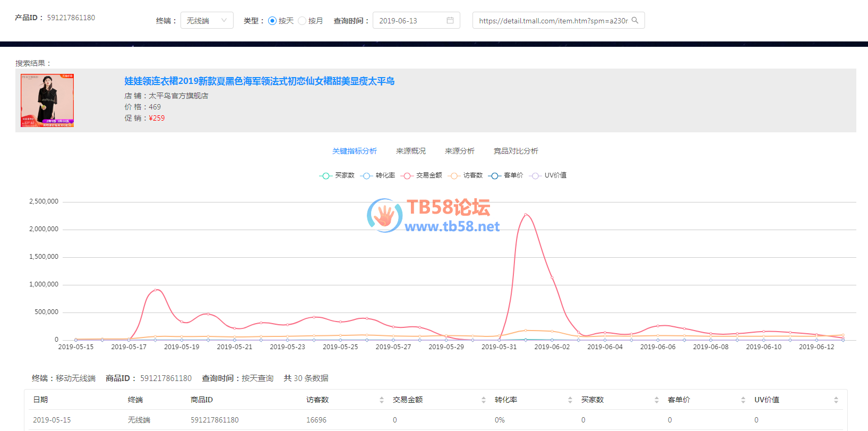The height and width of the screenshot is (431, 868).
Task: Click the 商品ID column header
Action: (202, 400)
